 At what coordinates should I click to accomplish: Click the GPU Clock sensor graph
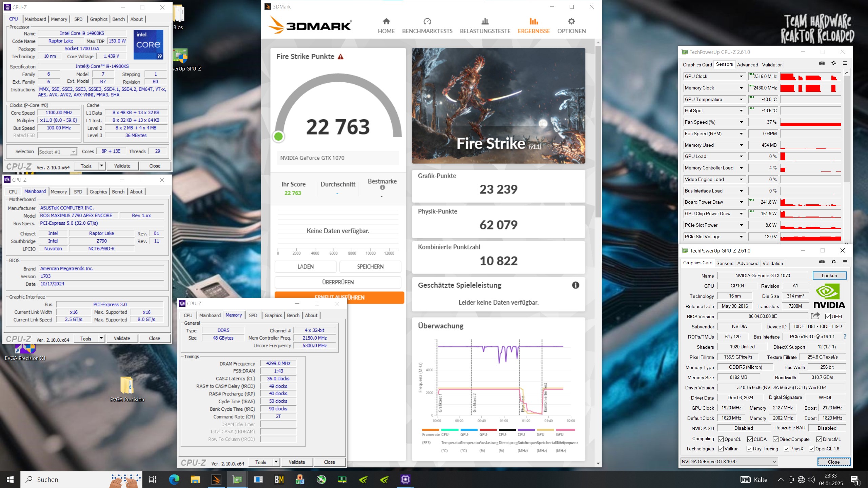[x=810, y=76]
